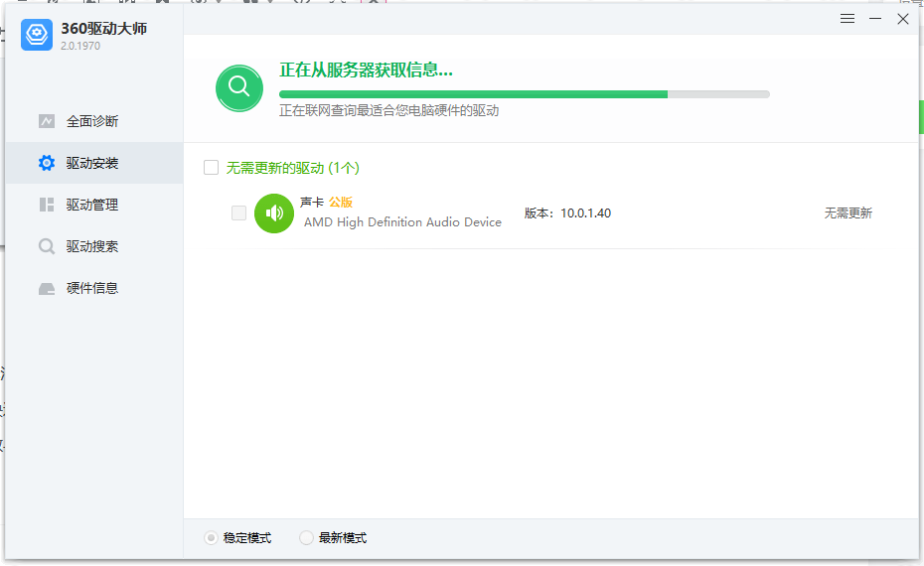The image size is (924, 566).
Task: Click the 正在联网查询最适合您电脑硬件的驱动 subtitle
Action: pos(388,111)
